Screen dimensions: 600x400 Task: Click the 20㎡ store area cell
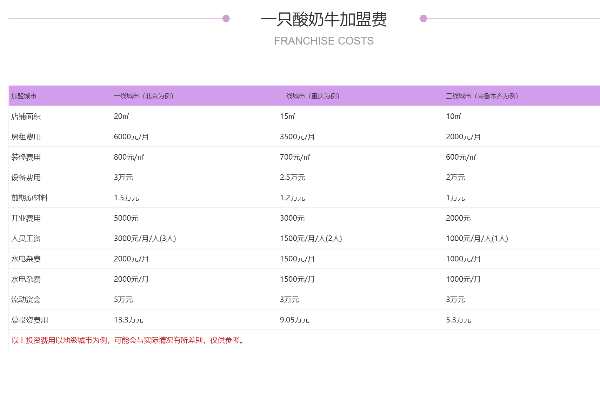(x=121, y=116)
